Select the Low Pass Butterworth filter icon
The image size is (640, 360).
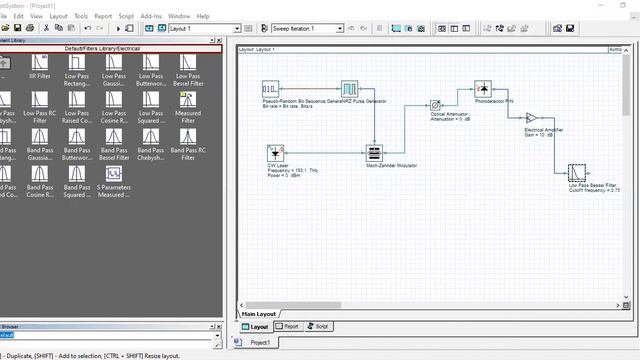click(x=151, y=62)
